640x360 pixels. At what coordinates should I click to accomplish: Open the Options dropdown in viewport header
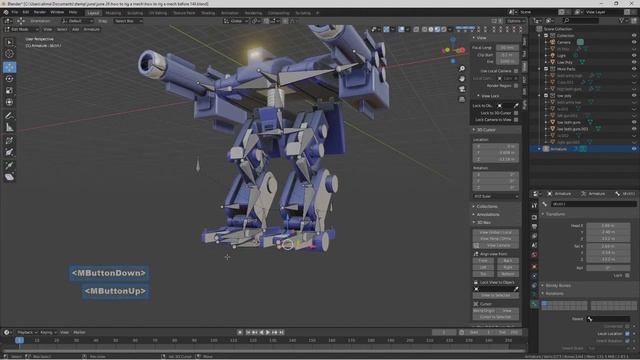pos(516,21)
